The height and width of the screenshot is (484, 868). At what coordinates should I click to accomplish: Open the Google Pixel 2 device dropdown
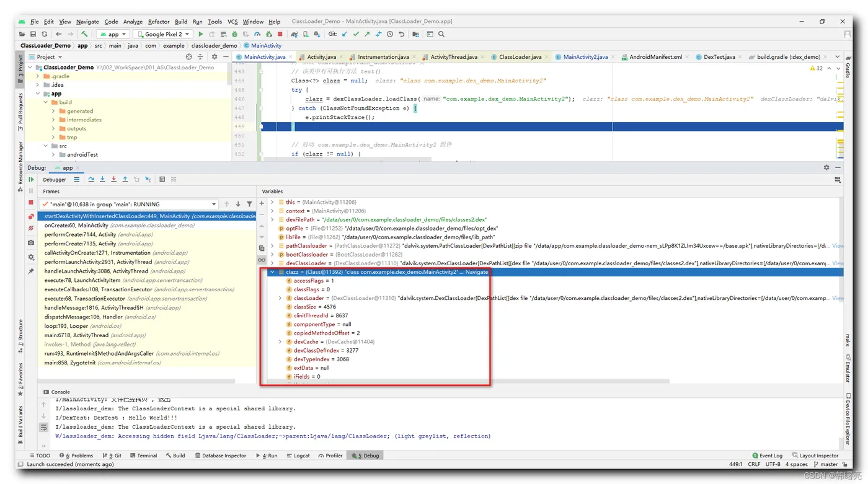(163, 34)
